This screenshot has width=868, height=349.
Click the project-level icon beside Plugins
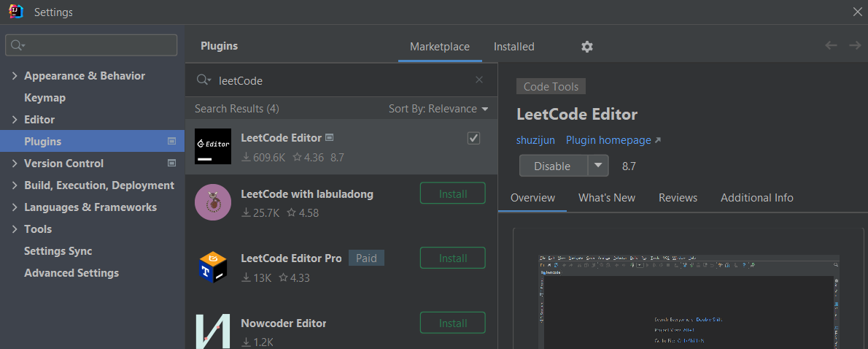(171, 141)
